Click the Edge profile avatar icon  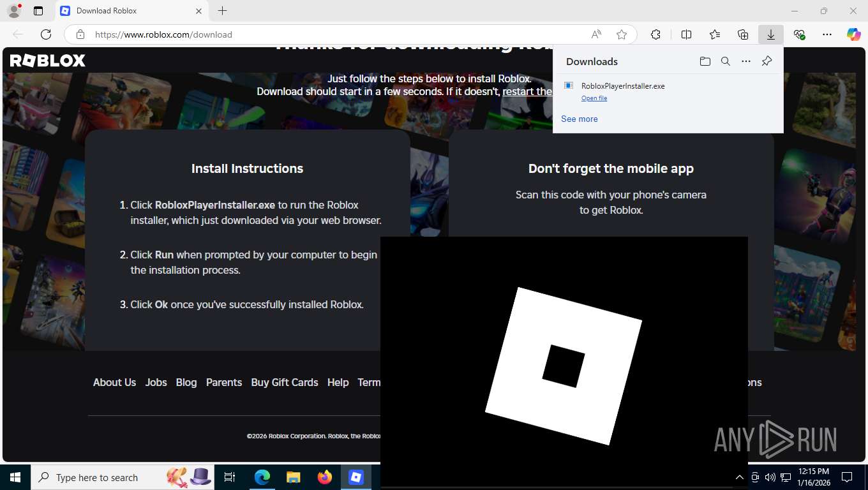(13, 11)
